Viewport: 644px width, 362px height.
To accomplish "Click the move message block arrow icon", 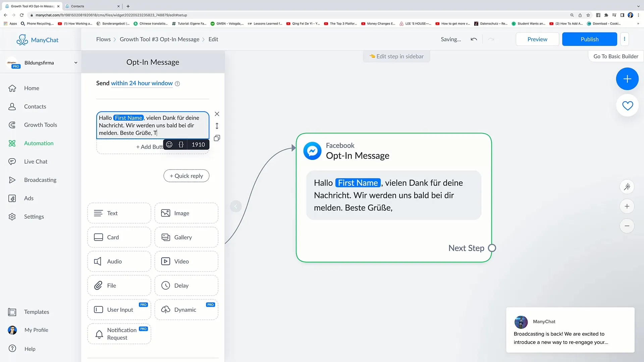I will point(217,126).
